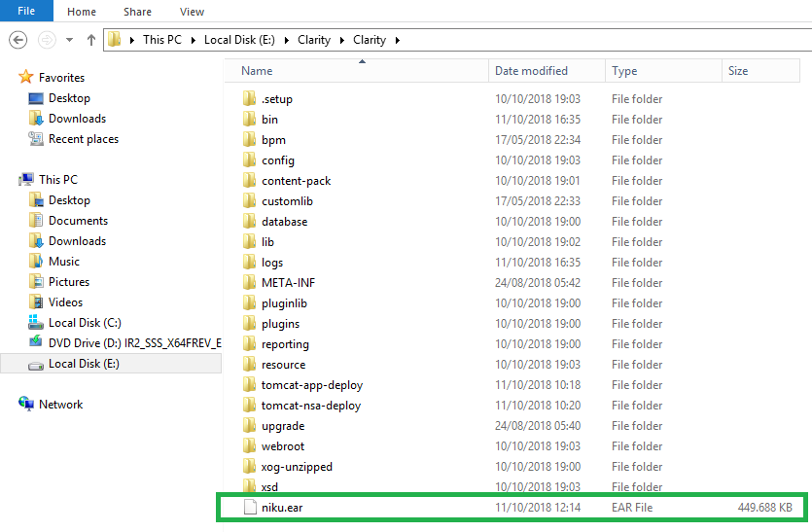Select Downloads under This PC
Screen dimensions: 812x532
[x=77, y=241]
